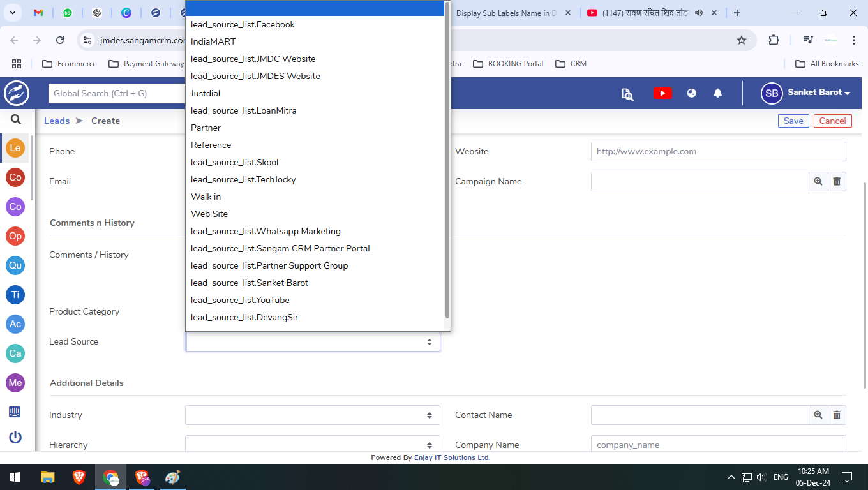The width and height of the screenshot is (868, 490).
Task: Open the BOOKING Portal bookmark folder
Action: (x=508, y=64)
